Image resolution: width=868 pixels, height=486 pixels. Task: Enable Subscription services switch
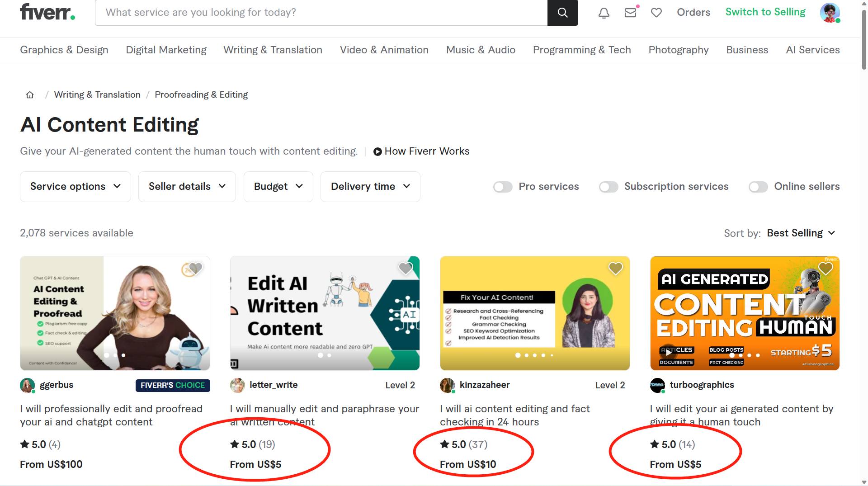[609, 187]
